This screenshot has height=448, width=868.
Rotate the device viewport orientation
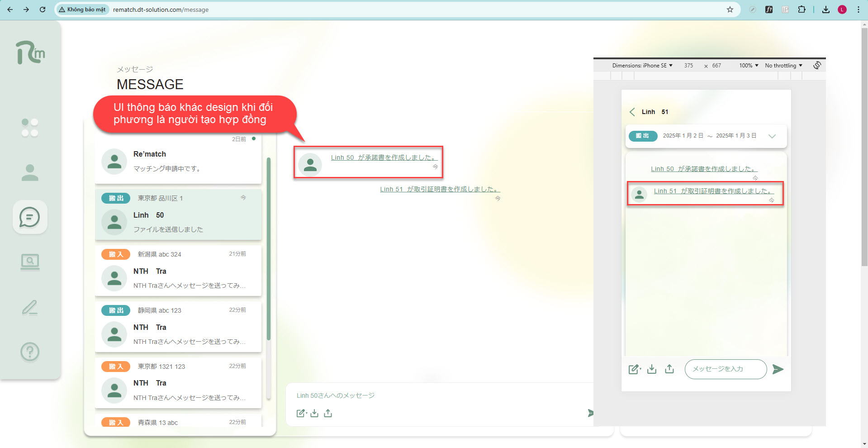point(817,65)
